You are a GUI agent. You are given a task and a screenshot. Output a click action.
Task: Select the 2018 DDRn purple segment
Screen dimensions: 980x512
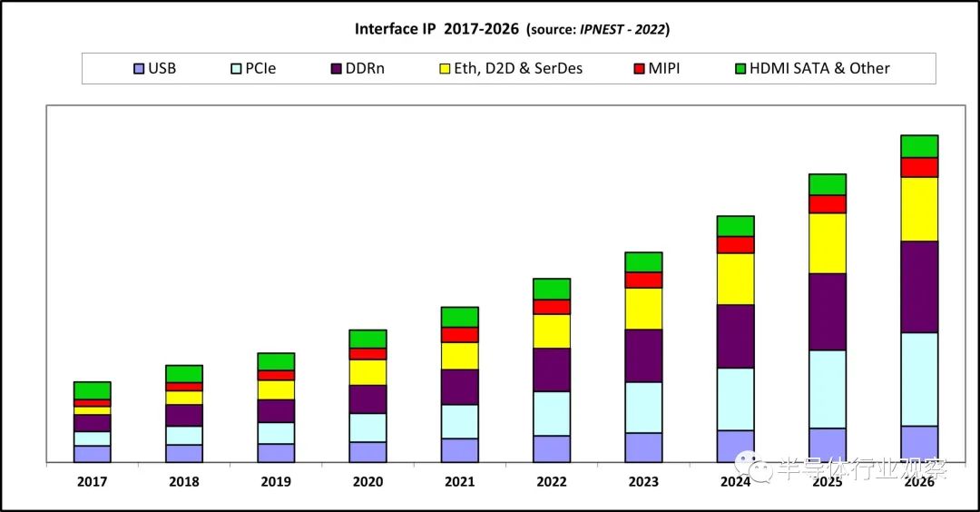tap(184, 416)
